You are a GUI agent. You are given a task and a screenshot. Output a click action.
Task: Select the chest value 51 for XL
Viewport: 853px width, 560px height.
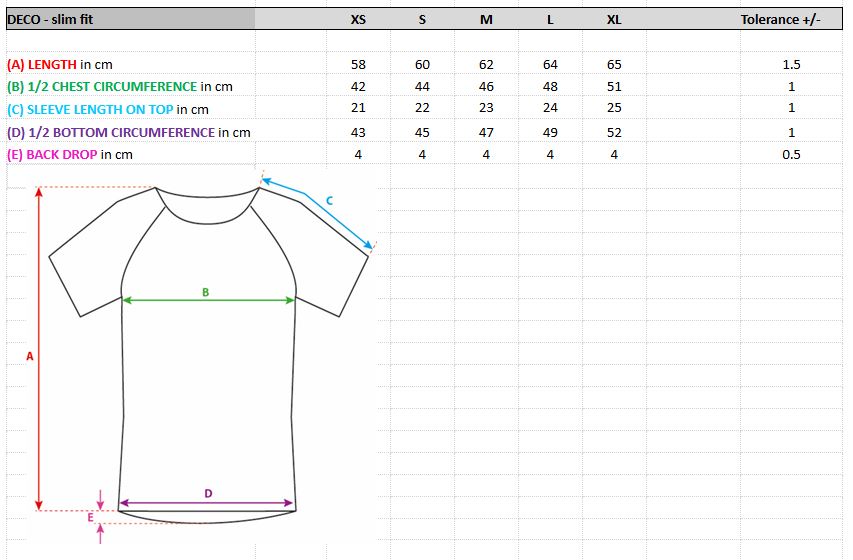(614, 87)
